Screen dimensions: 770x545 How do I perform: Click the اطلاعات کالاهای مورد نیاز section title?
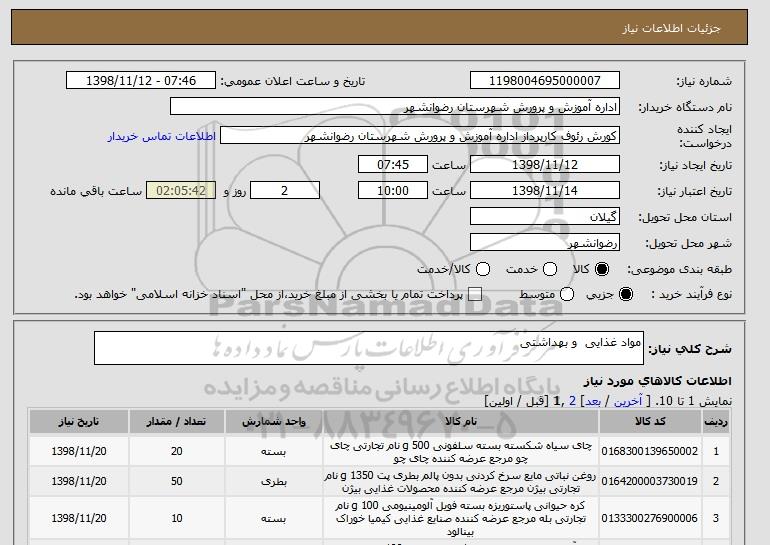click(658, 381)
